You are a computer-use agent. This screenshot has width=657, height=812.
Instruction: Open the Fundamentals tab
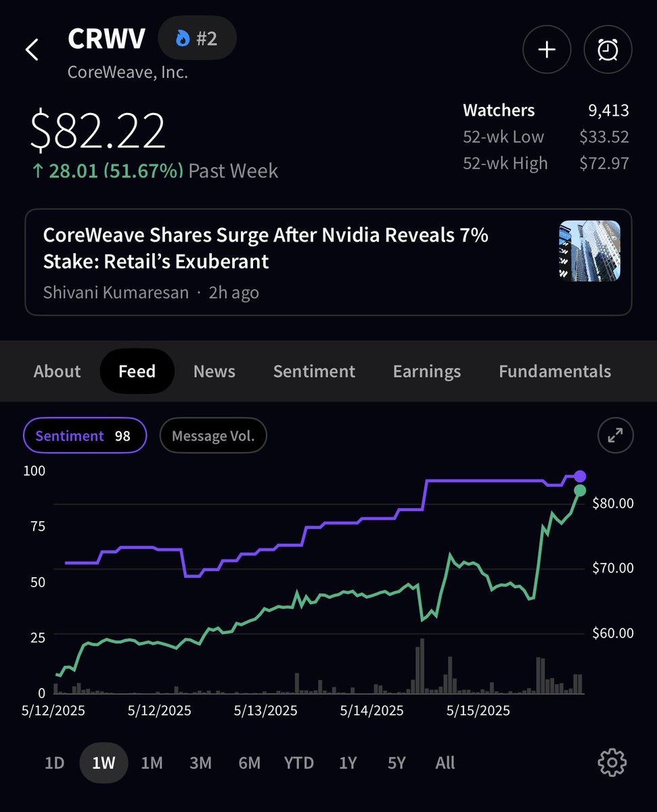coord(555,371)
